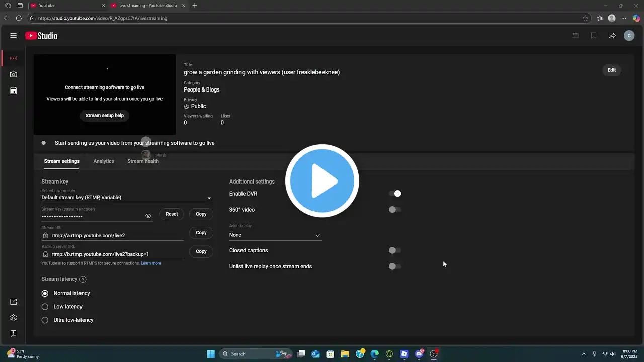Reload the page with the refresh icon
The image size is (644, 362).
[19, 18]
